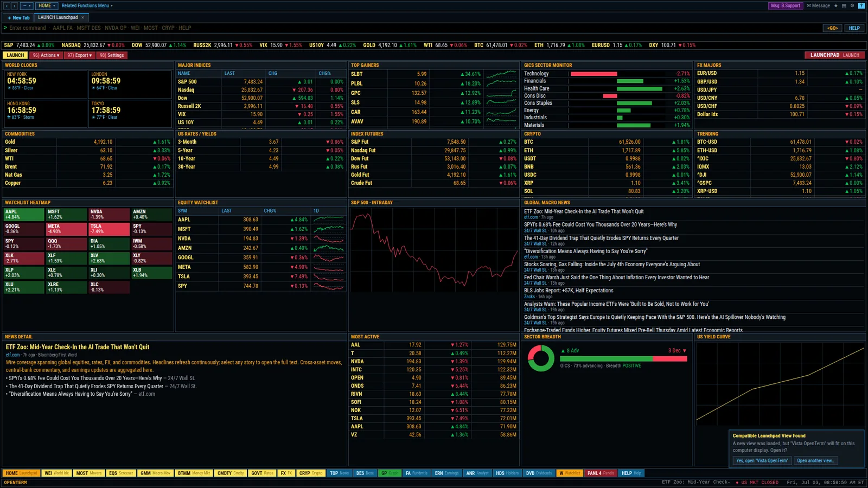Open the SLBT sparkline in Top Gainers
This screenshot has width=868, height=488.
pyautogui.click(x=501, y=74)
